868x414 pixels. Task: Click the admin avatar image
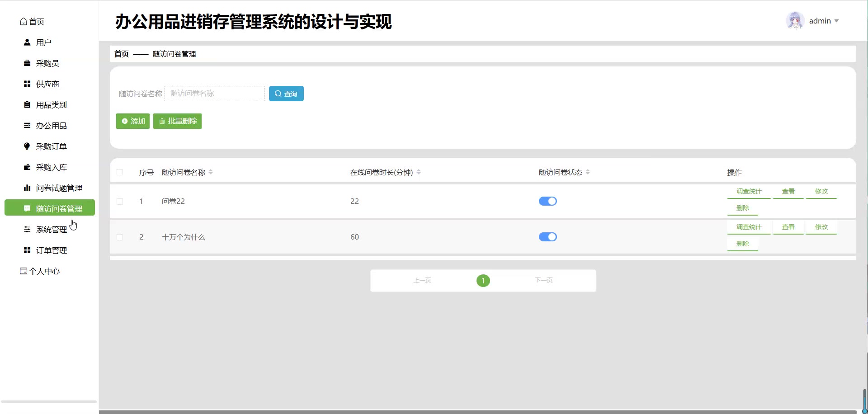pyautogui.click(x=794, y=21)
